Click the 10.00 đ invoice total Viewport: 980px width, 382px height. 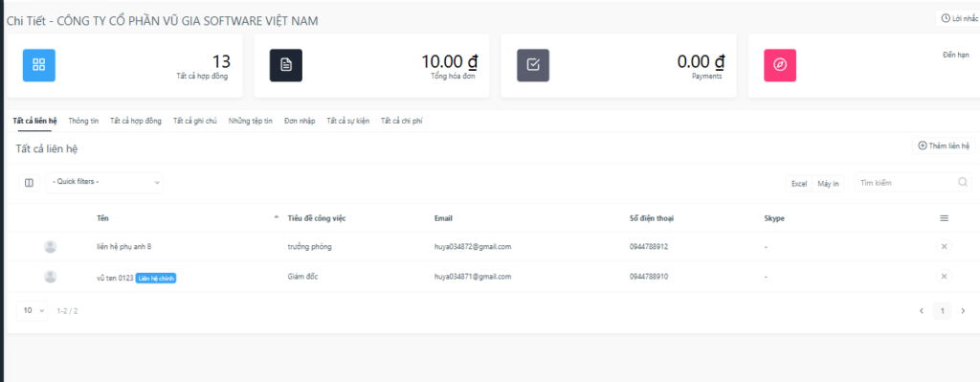click(x=450, y=61)
